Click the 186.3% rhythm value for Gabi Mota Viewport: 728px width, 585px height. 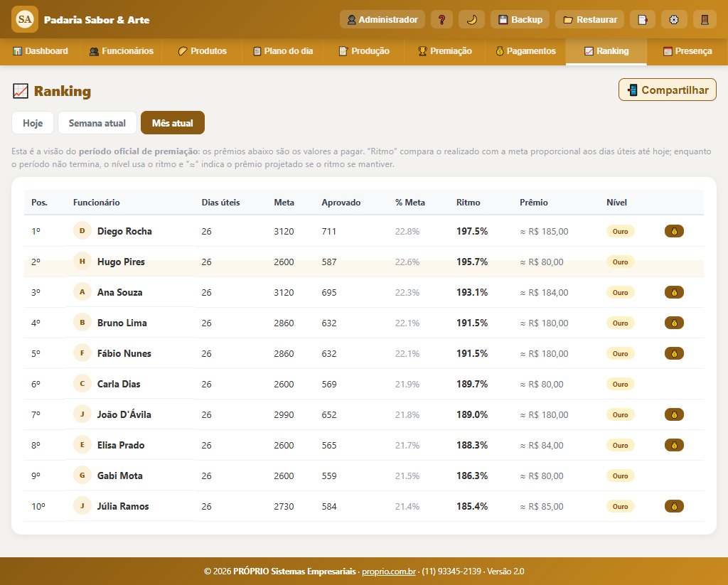[x=472, y=476]
